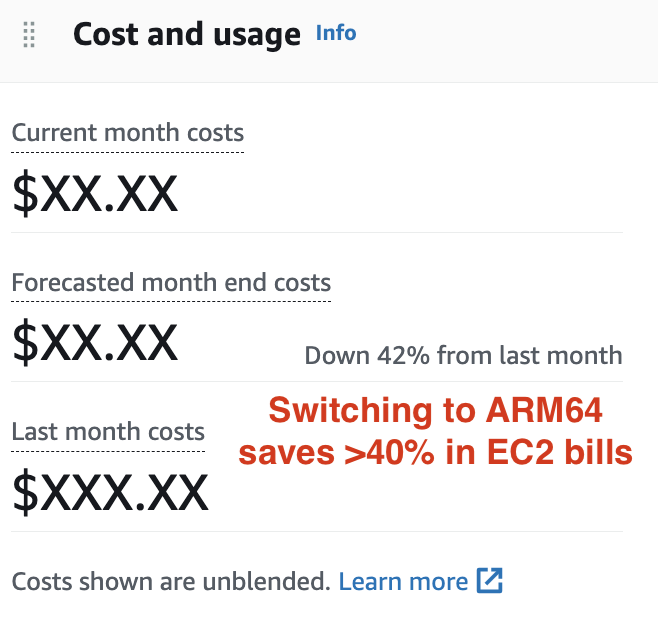Click the Last month costs label
This screenshot has height=624, width=658.
tap(108, 432)
